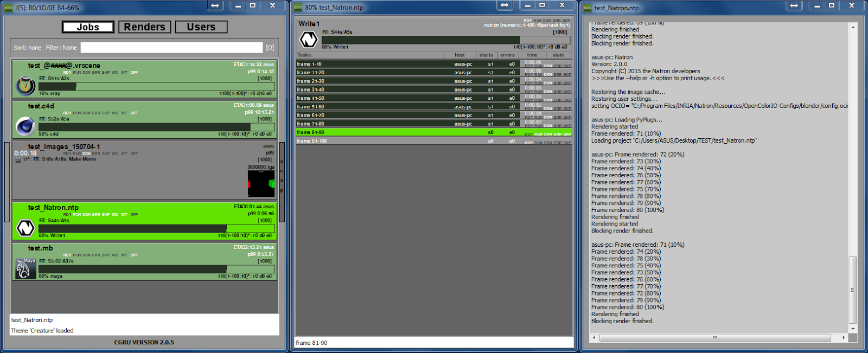Click the Write1 block progress bar
This screenshot has width=868, height=353.
(446, 40)
